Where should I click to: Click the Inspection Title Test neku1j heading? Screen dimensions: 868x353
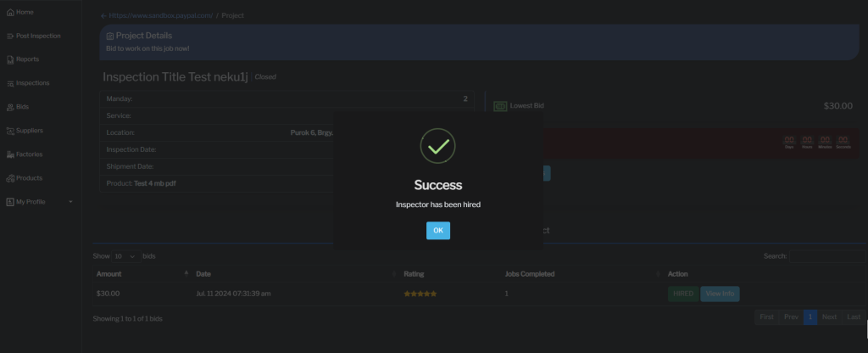(175, 77)
